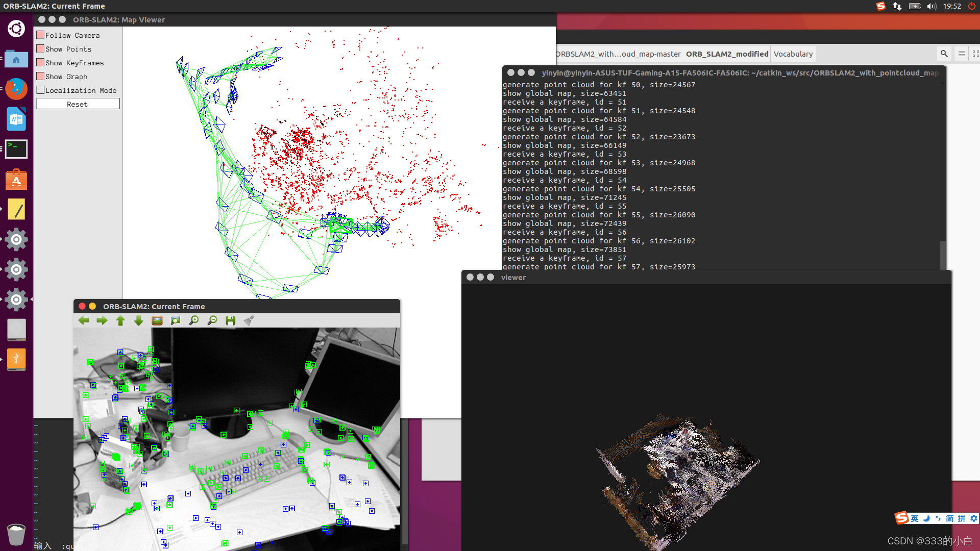Image resolution: width=980 pixels, height=551 pixels.
Task: Disable the Show KeyFrames checkbox
Action: click(40, 63)
